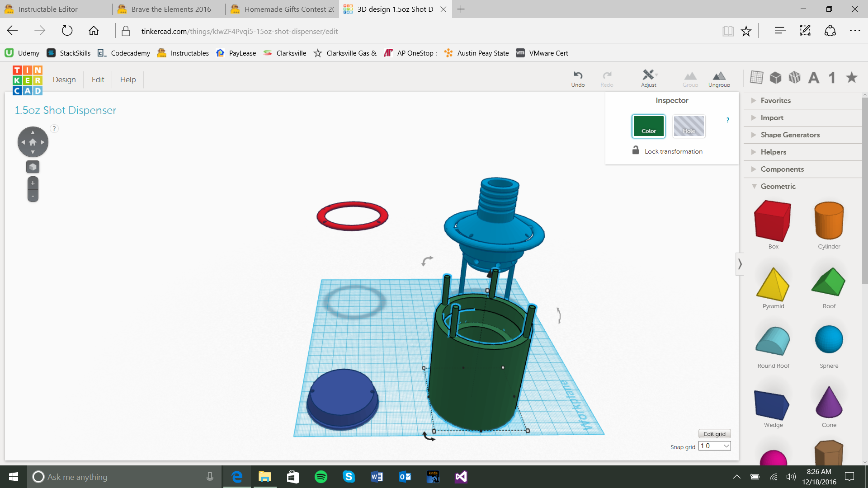The width and height of the screenshot is (868, 488).
Task: Click the Undo arrow icon
Action: point(578,75)
